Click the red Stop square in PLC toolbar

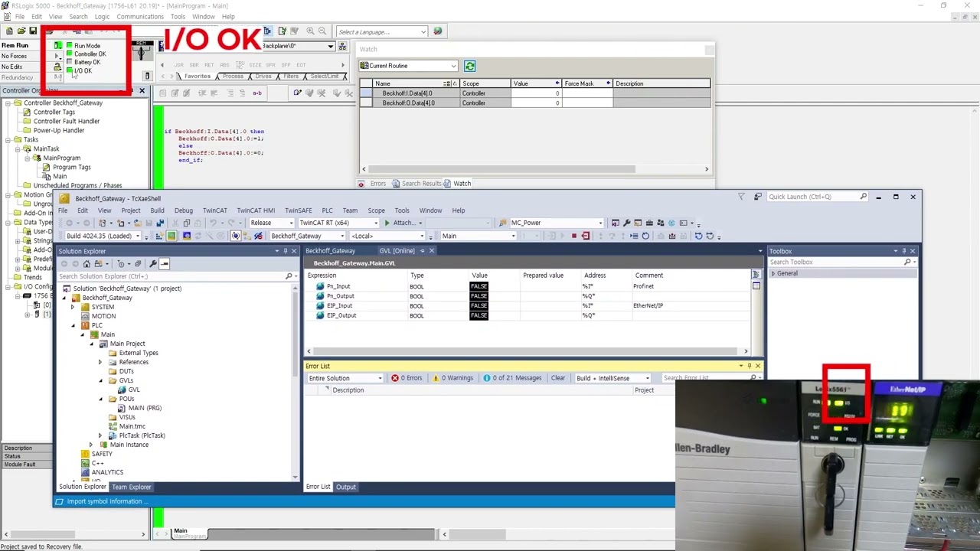point(573,236)
